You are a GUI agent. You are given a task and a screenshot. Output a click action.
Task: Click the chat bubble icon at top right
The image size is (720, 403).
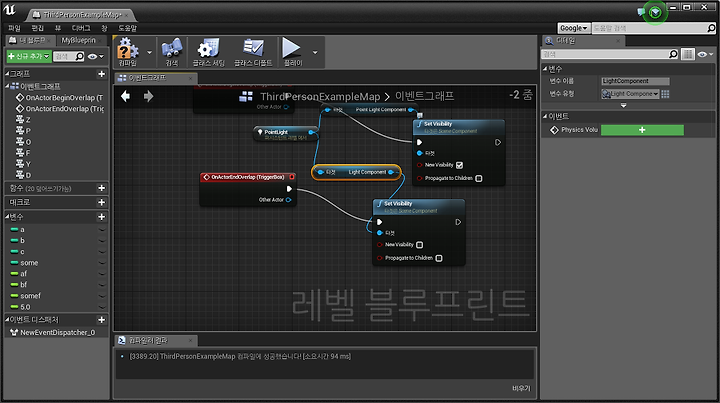pos(641,12)
